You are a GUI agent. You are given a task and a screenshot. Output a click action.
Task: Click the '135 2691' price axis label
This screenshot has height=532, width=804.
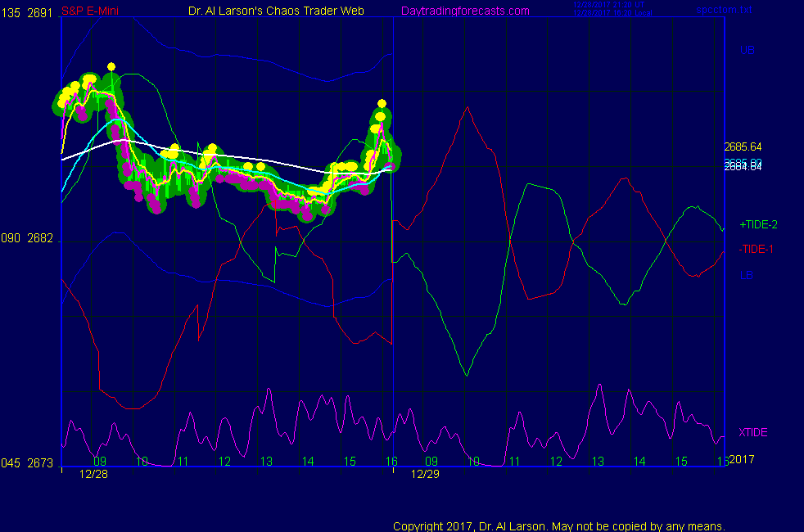click(x=27, y=13)
